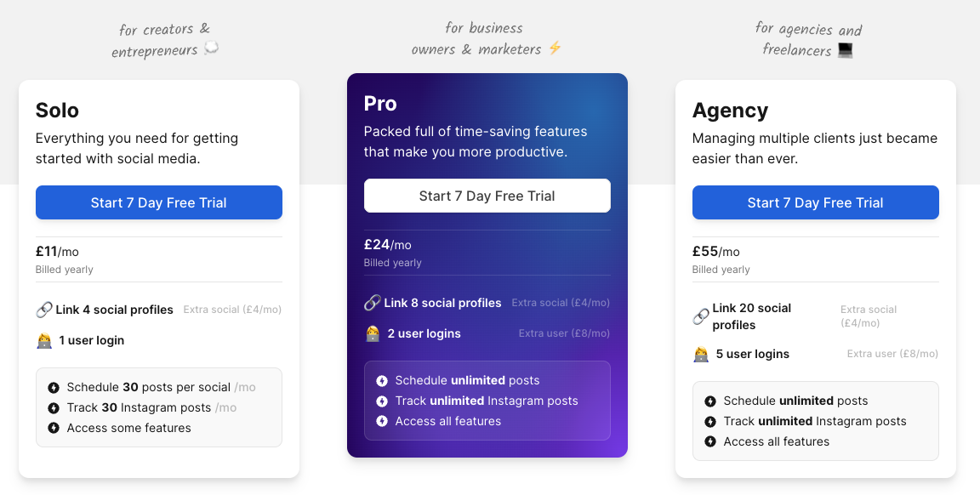Click the chain link icon in Pro plan
The image size is (980, 495).
pyautogui.click(x=372, y=303)
